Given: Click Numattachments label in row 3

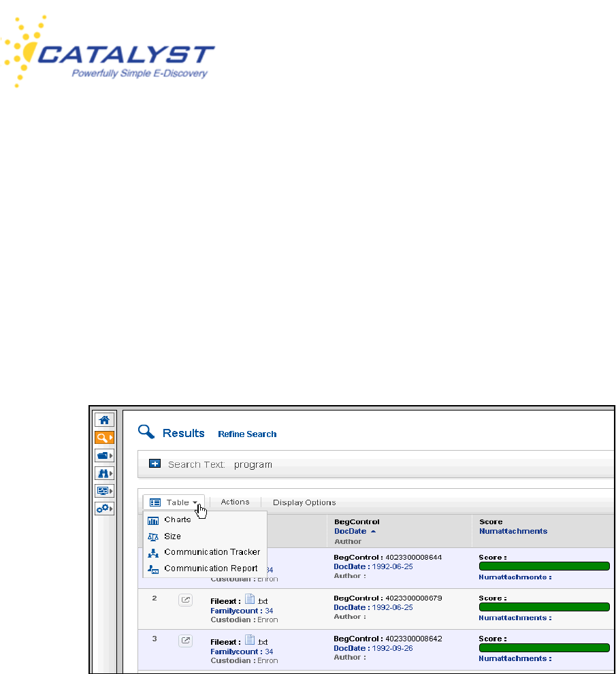Looking at the screenshot, I should pyautogui.click(x=515, y=659).
